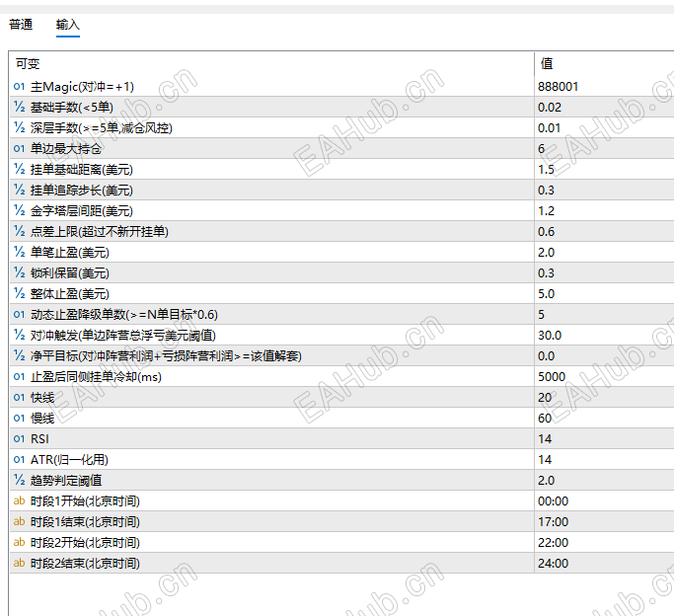Click the double-type icon beside 锁利保留(美元)
The image size is (674, 616).
20,273
